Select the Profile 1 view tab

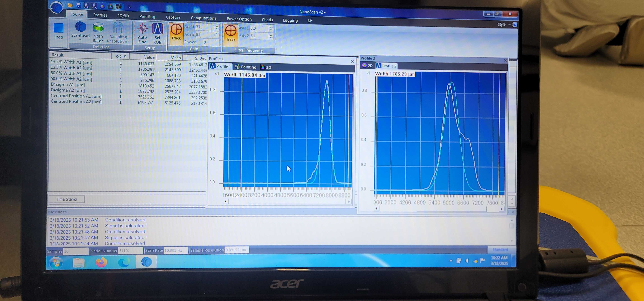(221, 66)
